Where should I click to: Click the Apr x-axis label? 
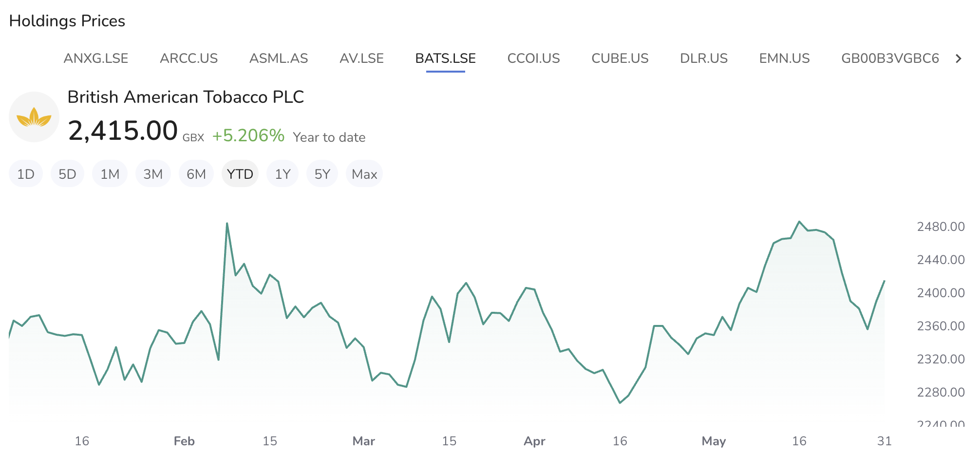(x=534, y=441)
